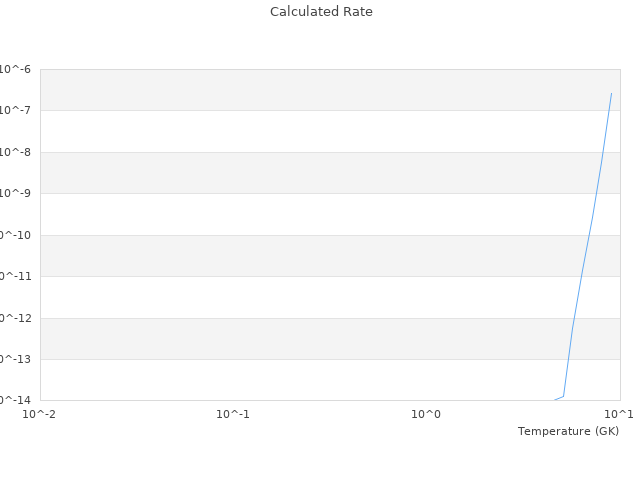Click the "Calculated Rate" chart title
Image resolution: width=640 pixels, height=480 pixels.
[x=320, y=12]
